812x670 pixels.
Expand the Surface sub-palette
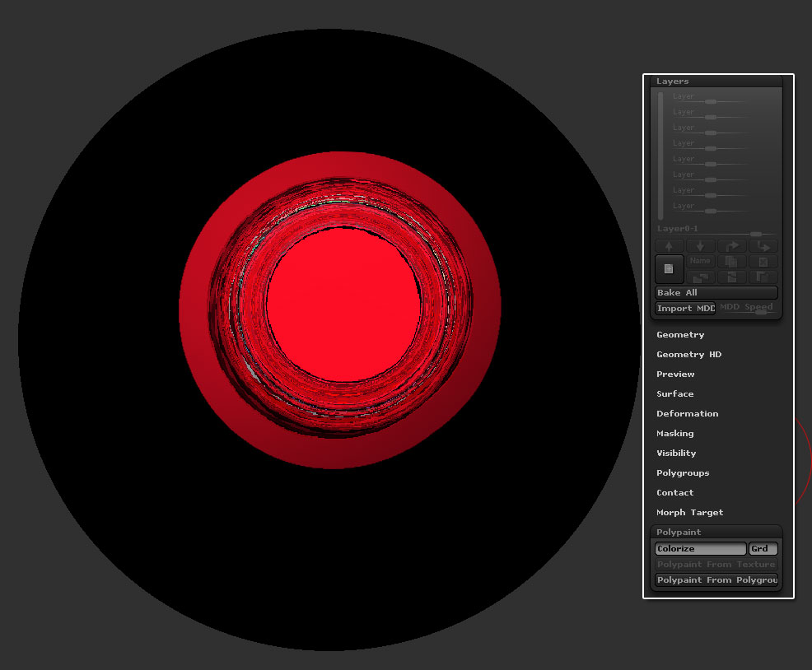pos(674,394)
